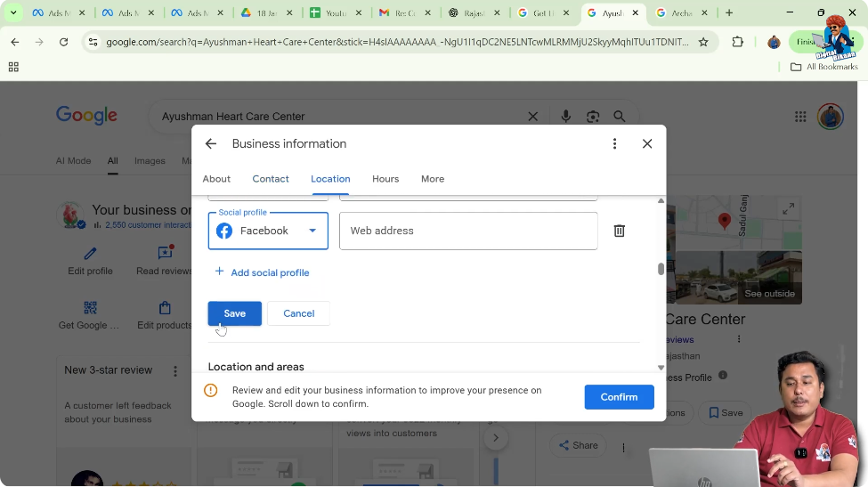Click the dialog scroll-down arrow
Screen dimensions: 868x487
click(661, 368)
